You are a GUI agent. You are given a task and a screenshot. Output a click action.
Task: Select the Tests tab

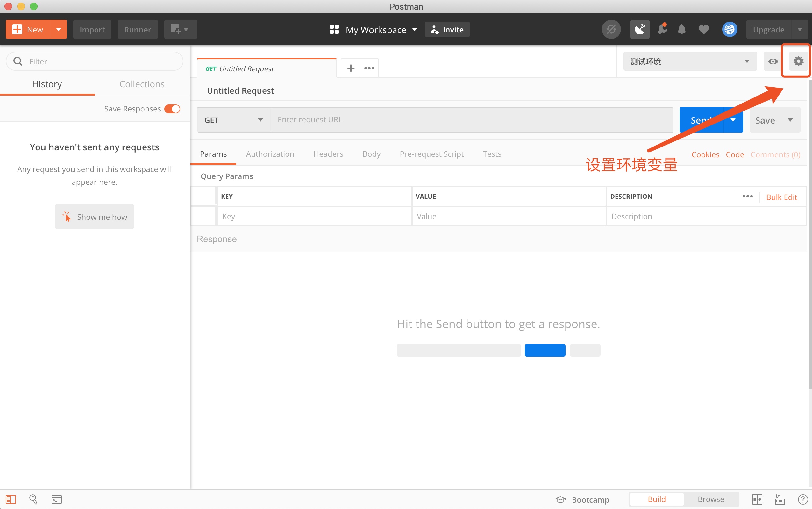(x=492, y=154)
